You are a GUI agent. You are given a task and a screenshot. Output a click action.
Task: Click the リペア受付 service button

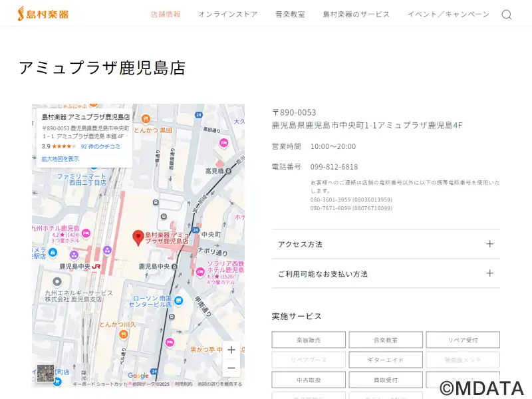click(x=463, y=340)
